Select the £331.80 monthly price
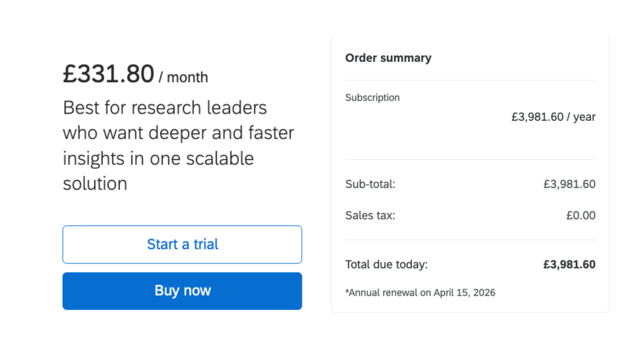This screenshot has width=644, height=362. pyautogui.click(x=108, y=74)
